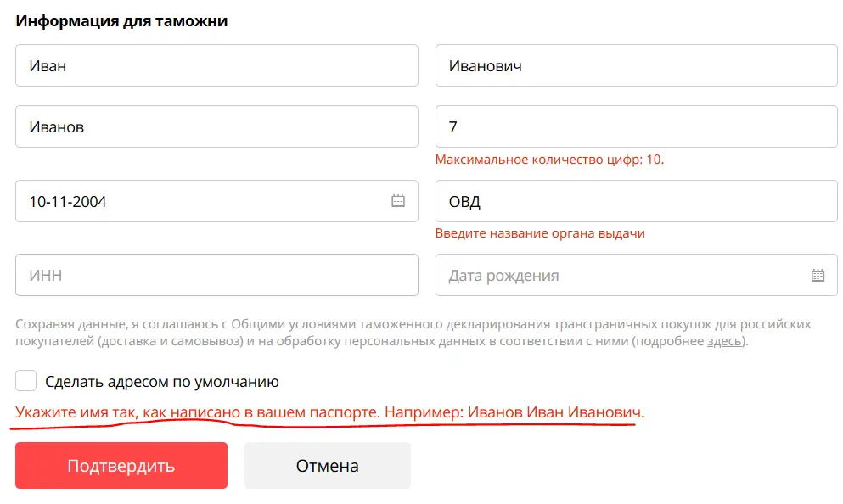Open calendar icon in the 10-11-2004 date field
The height and width of the screenshot is (504, 843).
click(x=398, y=201)
